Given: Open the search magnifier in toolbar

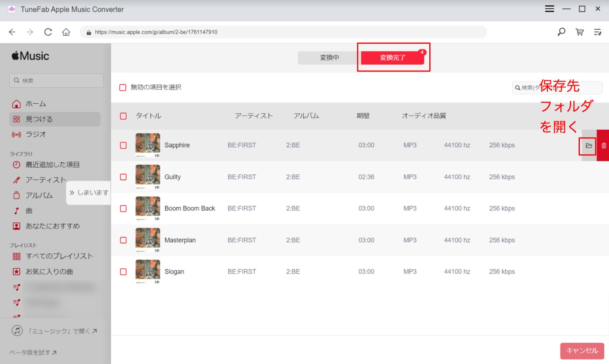Looking at the screenshot, I should click(x=561, y=32).
